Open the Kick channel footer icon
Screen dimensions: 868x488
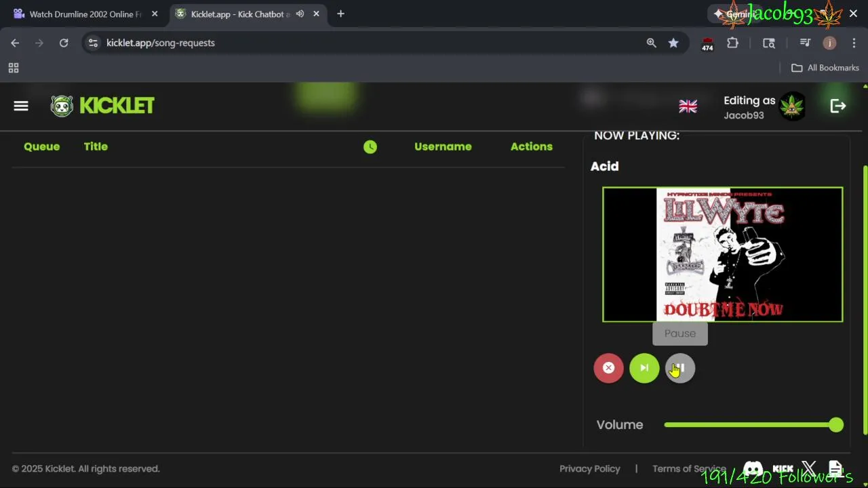coord(783,469)
